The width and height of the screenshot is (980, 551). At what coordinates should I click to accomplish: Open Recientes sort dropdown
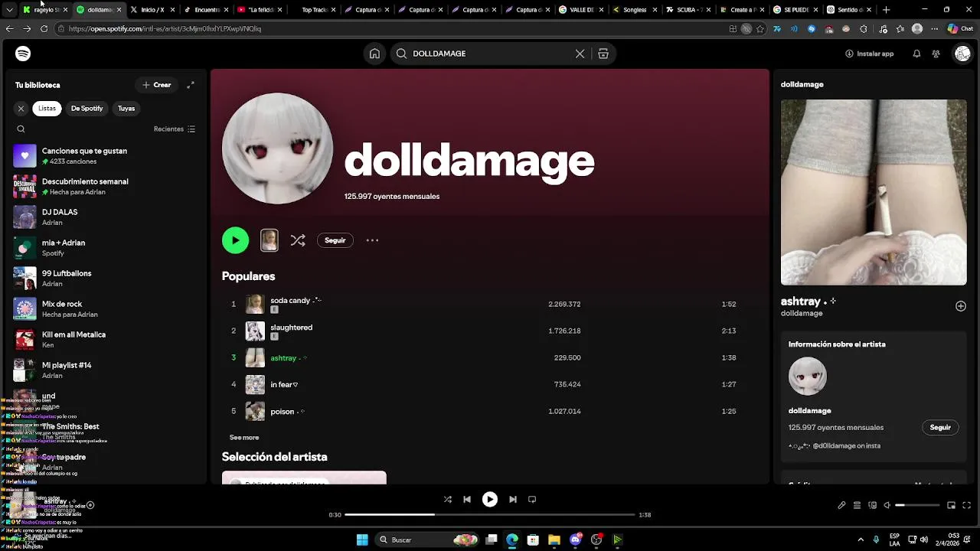coord(175,129)
